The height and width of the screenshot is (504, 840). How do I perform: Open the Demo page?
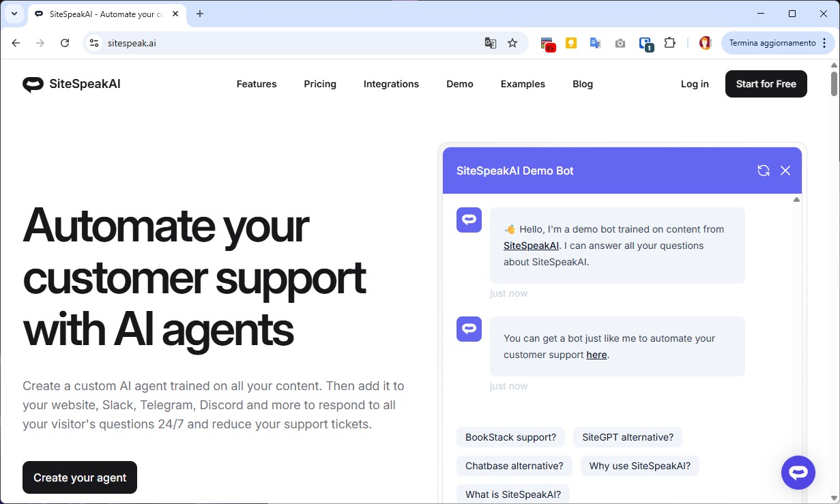[460, 84]
